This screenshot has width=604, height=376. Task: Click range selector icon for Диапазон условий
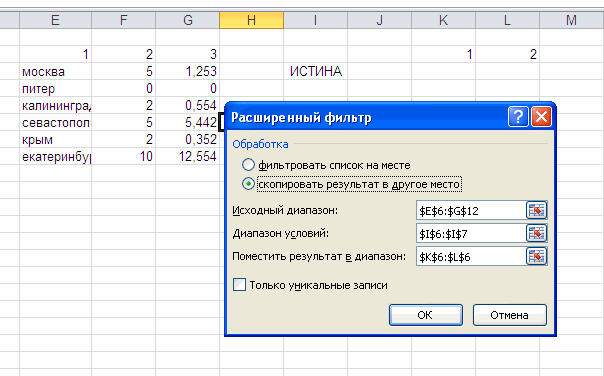pyautogui.click(x=536, y=233)
